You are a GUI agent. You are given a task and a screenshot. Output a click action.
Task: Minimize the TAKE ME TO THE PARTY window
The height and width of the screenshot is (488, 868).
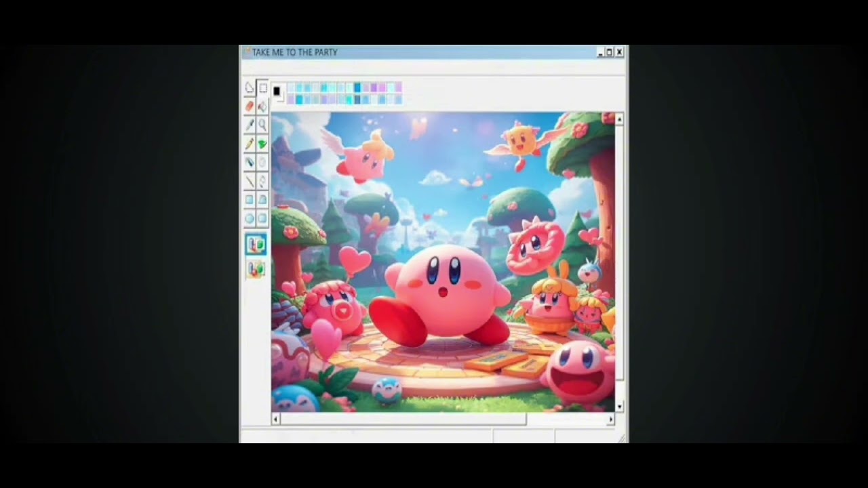click(x=600, y=52)
